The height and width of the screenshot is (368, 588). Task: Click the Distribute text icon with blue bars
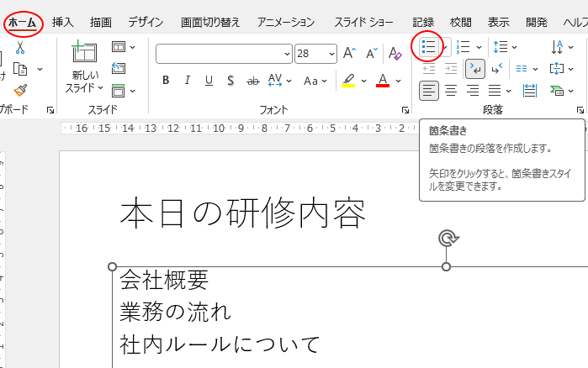[x=529, y=91]
